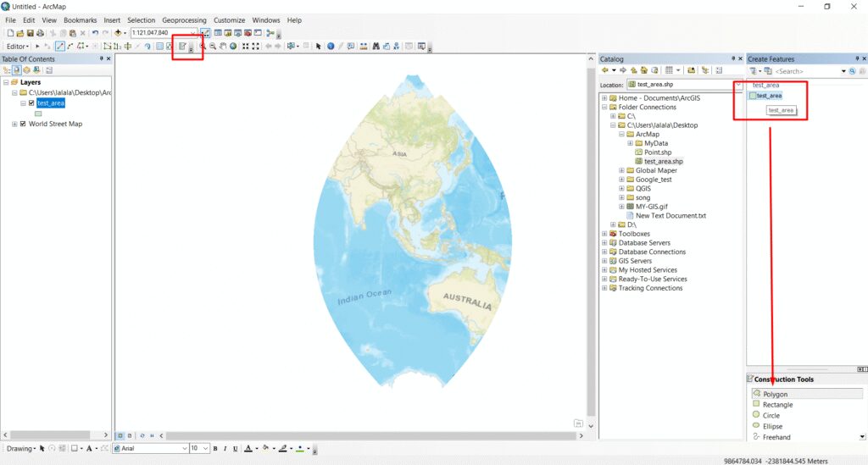Select the Pan hand tool
Screen dimensions: 868x465
coord(223,47)
